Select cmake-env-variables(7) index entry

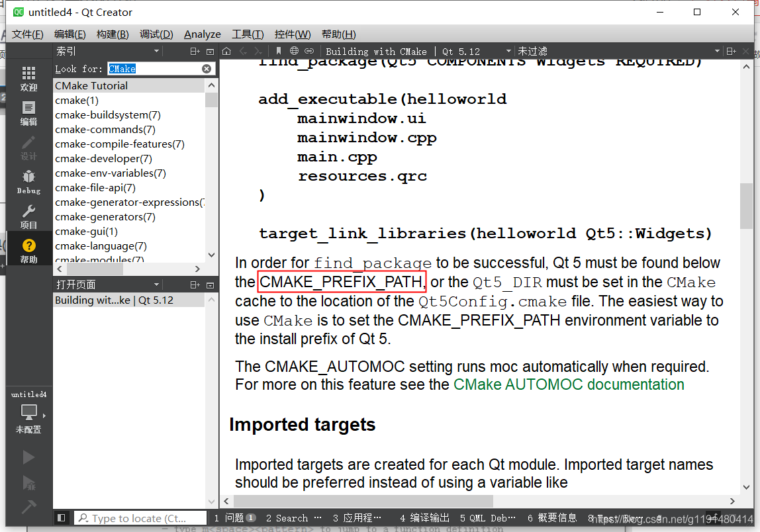pyautogui.click(x=129, y=173)
